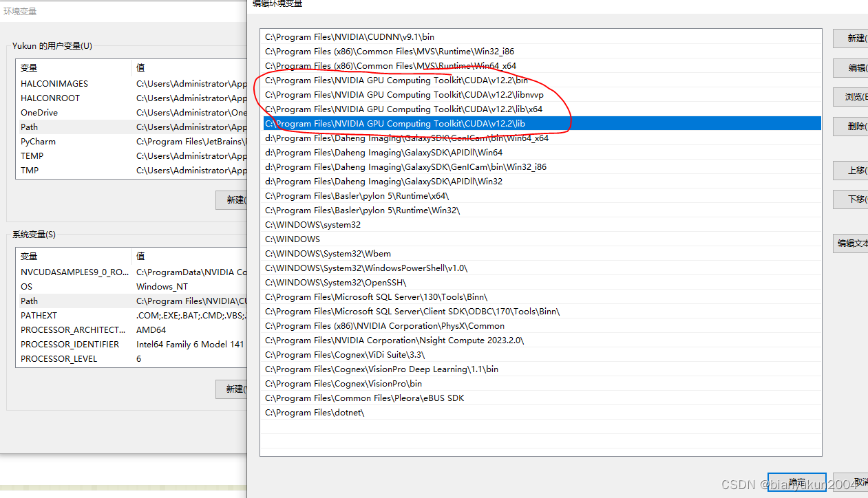The image size is (868, 498).
Task: Select PyCharm user variable
Action: click(x=131, y=142)
